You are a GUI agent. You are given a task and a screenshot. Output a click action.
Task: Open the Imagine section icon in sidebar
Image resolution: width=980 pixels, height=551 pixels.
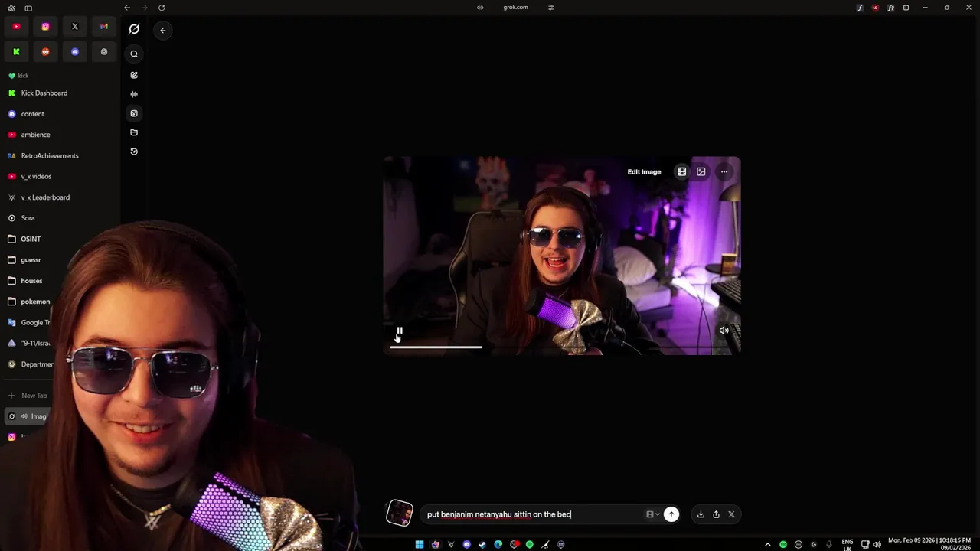pos(134,113)
